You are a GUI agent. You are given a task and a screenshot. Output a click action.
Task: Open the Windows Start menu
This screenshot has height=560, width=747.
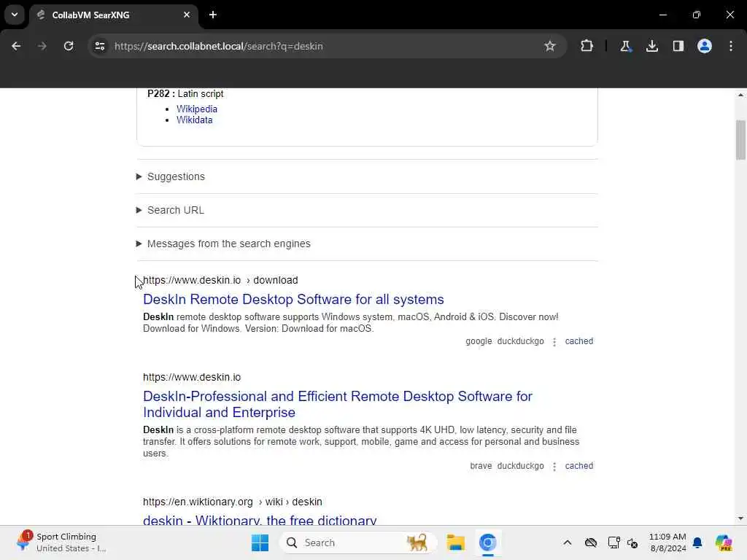(260, 542)
